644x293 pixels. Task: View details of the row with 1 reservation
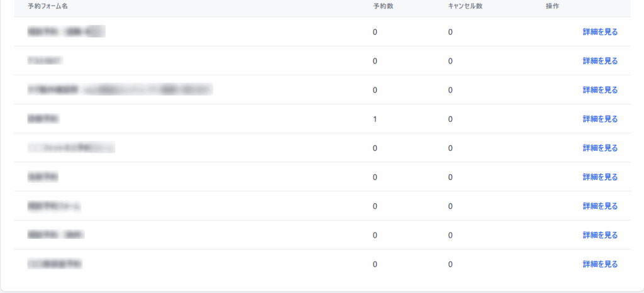pyautogui.click(x=600, y=119)
